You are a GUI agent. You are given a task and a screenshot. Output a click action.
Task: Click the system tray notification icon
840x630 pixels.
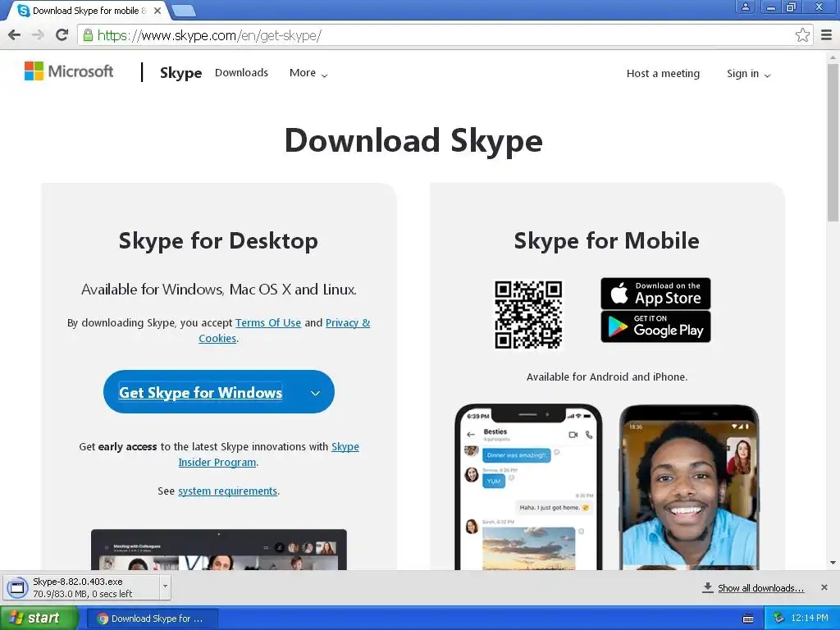pos(778,619)
